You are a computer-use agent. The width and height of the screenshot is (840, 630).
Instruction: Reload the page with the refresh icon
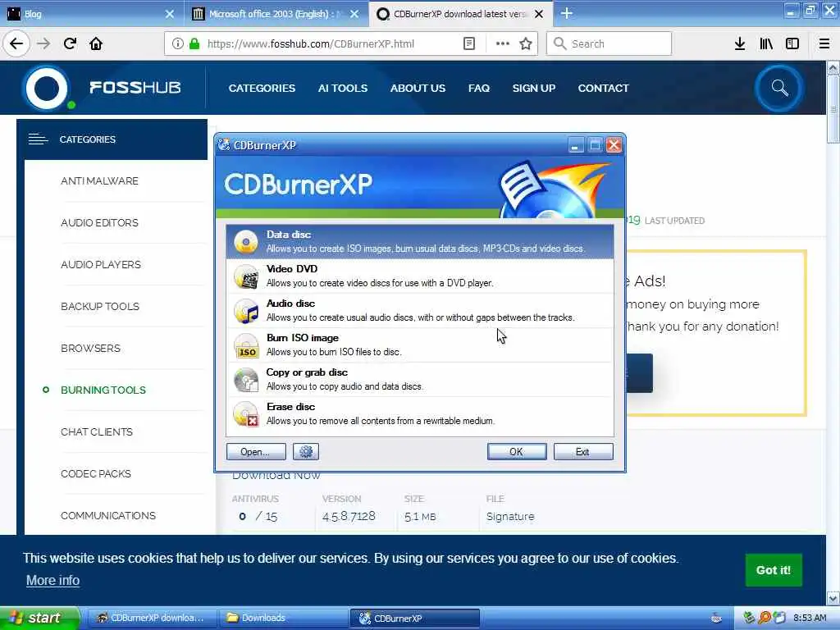[x=70, y=43]
